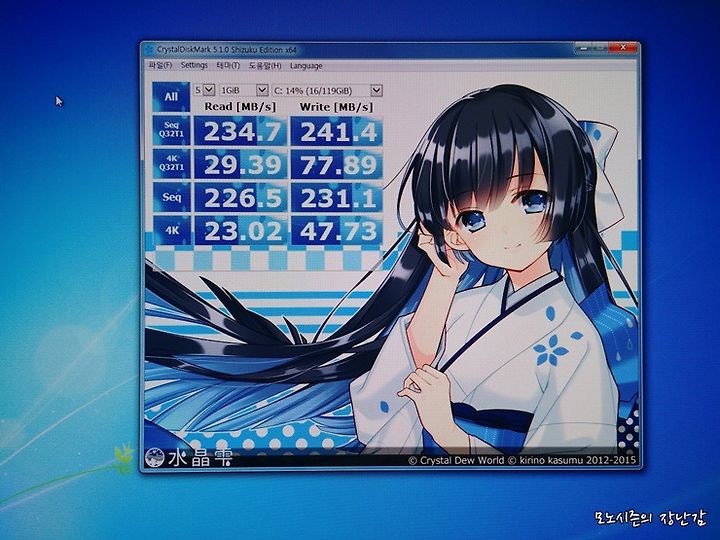Click the 4K write value 47.73
Image resolution: width=720 pixels, height=540 pixels.
pyautogui.click(x=337, y=231)
